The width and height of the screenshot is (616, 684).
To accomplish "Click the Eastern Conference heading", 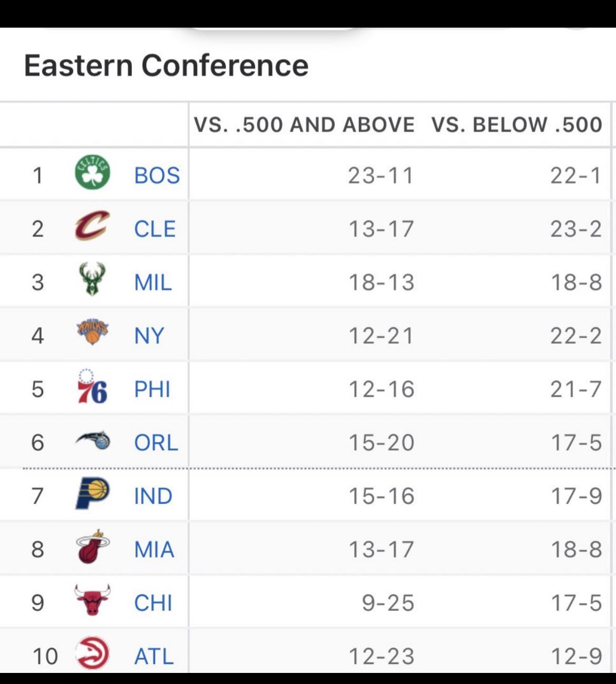I will pyautogui.click(x=166, y=66).
